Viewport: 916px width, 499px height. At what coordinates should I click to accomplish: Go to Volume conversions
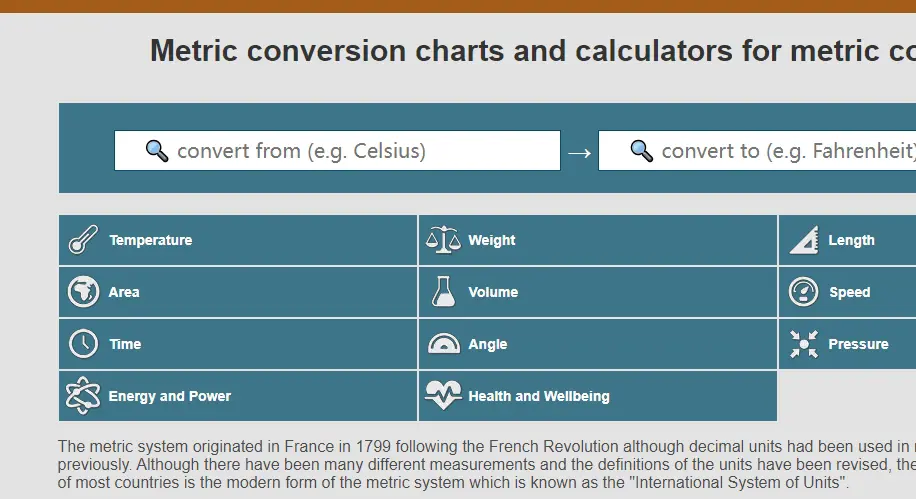(x=493, y=292)
